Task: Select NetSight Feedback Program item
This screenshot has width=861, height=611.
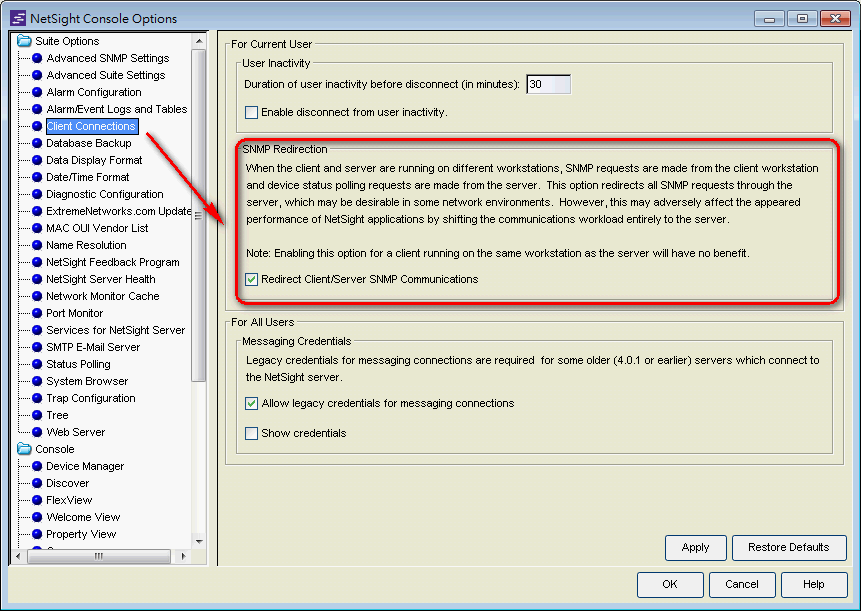Action: click(x=113, y=262)
